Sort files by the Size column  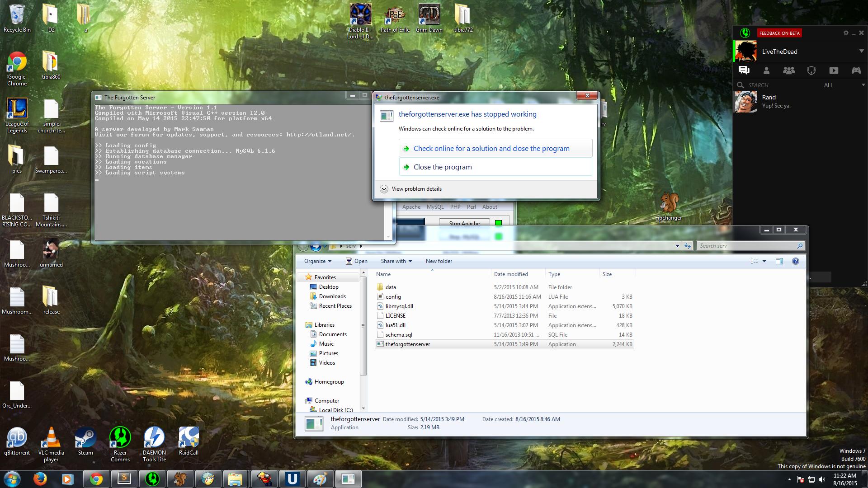[618, 274]
